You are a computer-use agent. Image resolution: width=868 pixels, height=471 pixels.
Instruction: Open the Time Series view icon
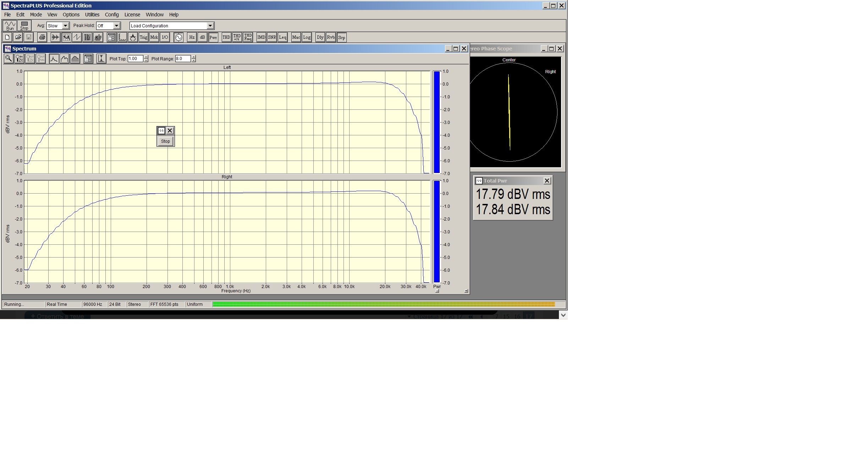pyautogui.click(x=55, y=37)
